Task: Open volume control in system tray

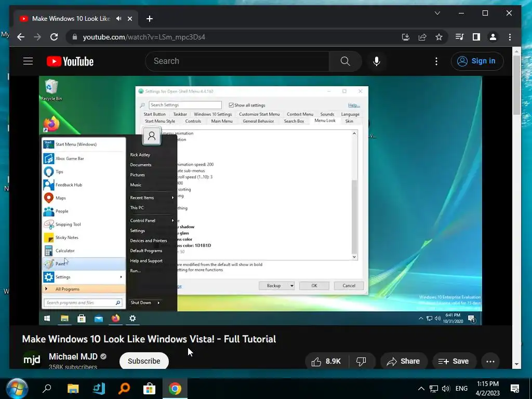Action: 446,389
